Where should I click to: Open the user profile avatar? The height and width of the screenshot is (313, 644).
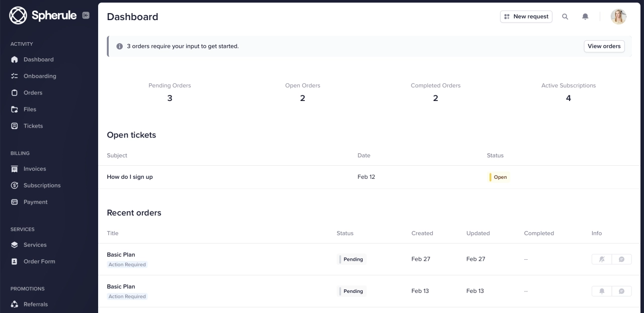point(618,17)
